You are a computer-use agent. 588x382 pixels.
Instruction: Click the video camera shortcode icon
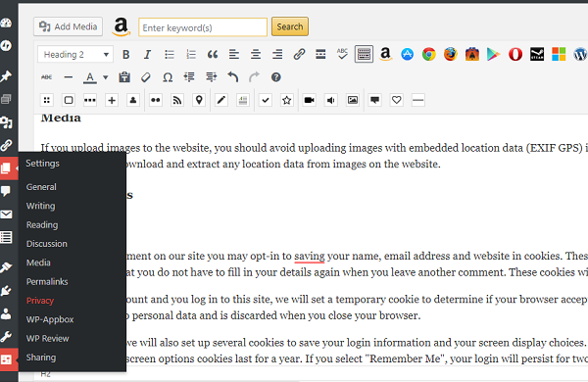coord(310,100)
